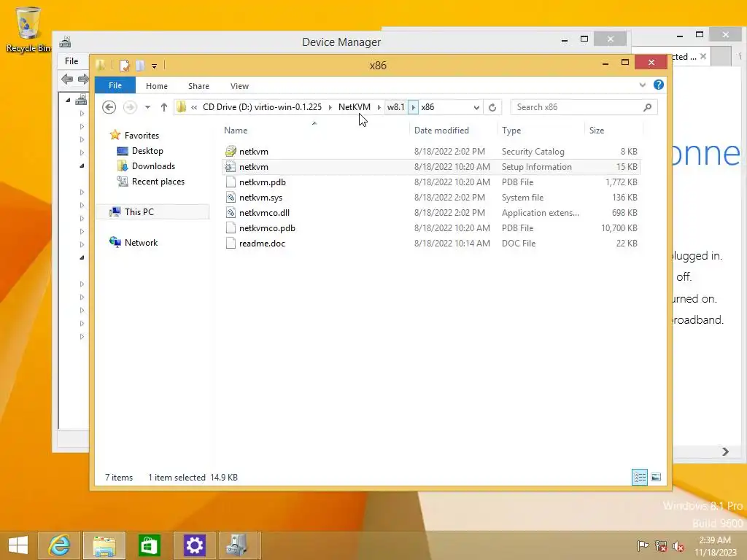Image resolution: width=747 pixels, height=560 pixels.
Task: Collapse the Device Manager root computer node
Action: 68,100
